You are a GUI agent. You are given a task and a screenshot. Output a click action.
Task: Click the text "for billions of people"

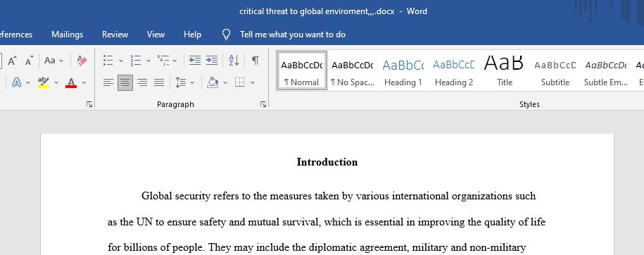156,247
